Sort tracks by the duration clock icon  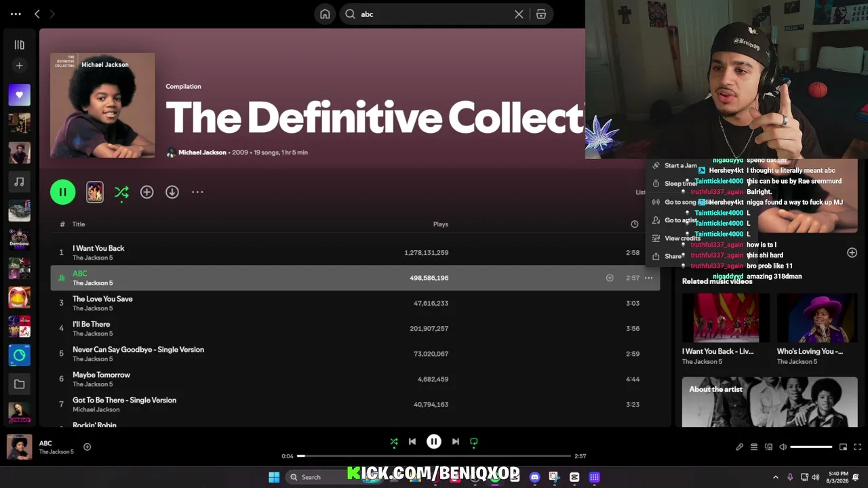(x=634, y=224)
